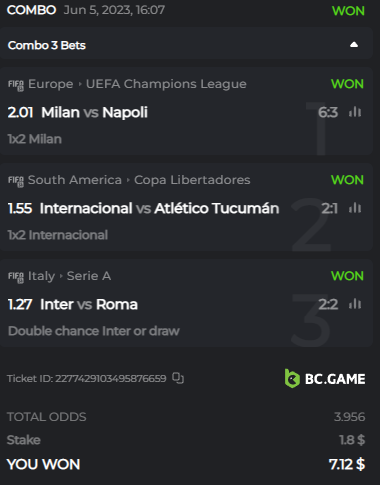380x485 pixels.
Task: Click the FIFA icon beside Italy
Action: [16, 277]
